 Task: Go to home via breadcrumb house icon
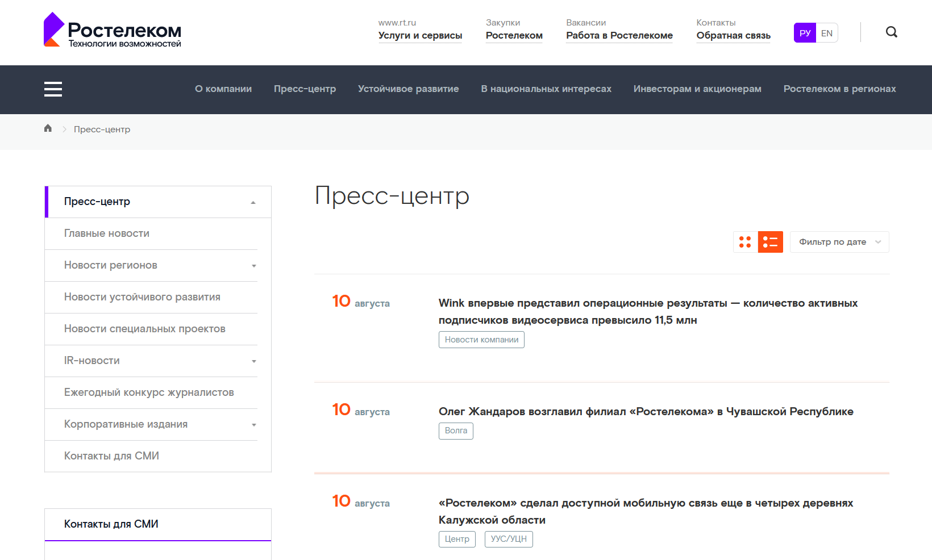pos(48,128)
